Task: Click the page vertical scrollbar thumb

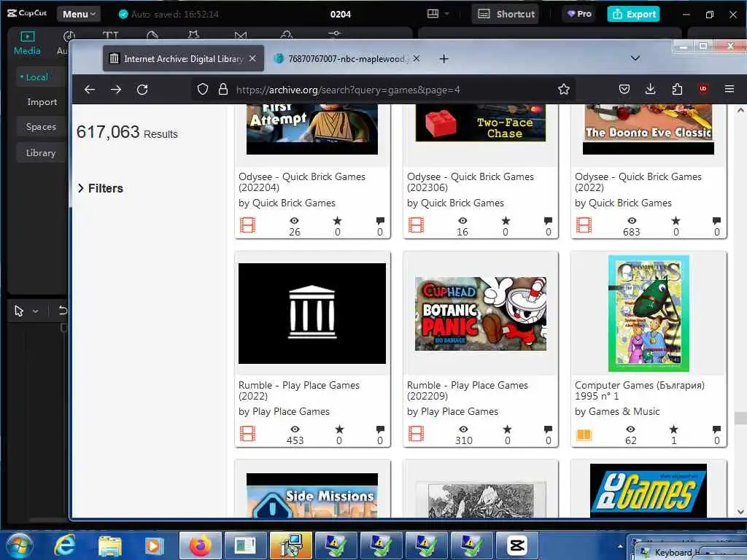Action: 740,418
